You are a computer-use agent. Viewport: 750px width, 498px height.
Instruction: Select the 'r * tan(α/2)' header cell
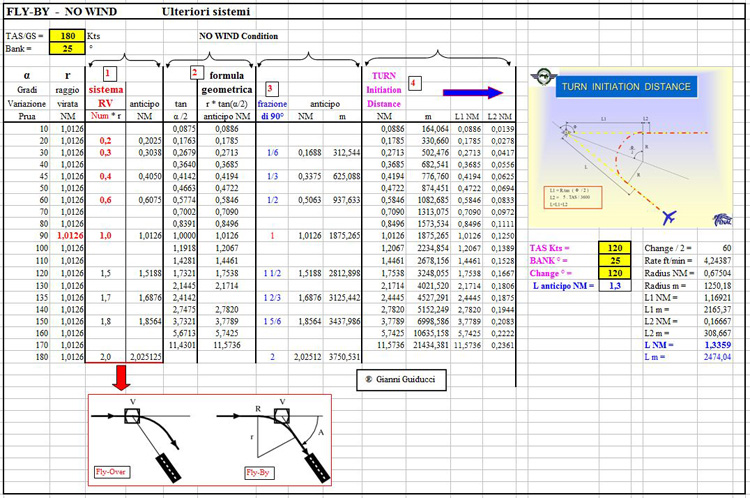point(227,104)
